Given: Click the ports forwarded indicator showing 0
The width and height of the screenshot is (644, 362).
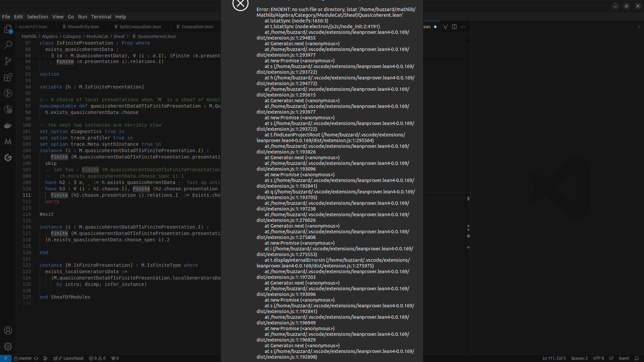Looking at the screenshot, I should click(x=115, y=358).
